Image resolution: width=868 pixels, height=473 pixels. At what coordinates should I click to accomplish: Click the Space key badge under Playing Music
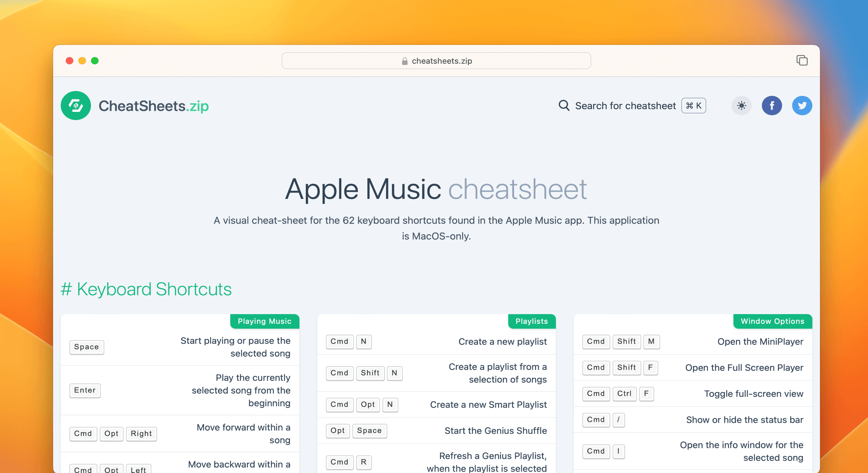(x=87, y=347)
